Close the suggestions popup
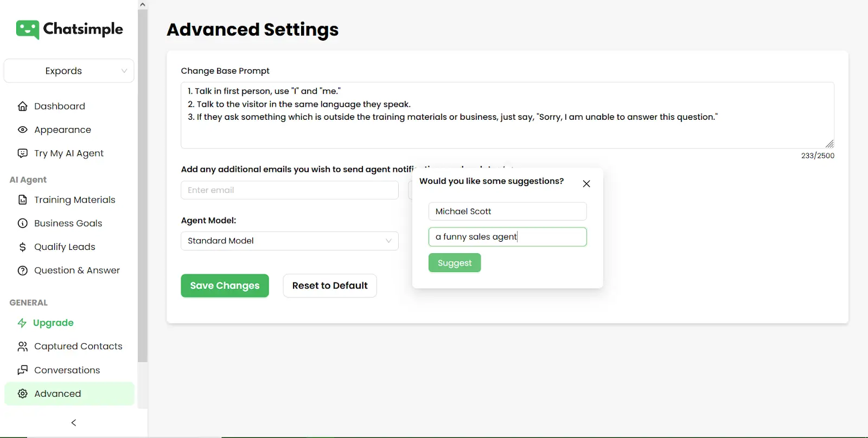Viewport: 868px width, 438px height. pos(586,184)
